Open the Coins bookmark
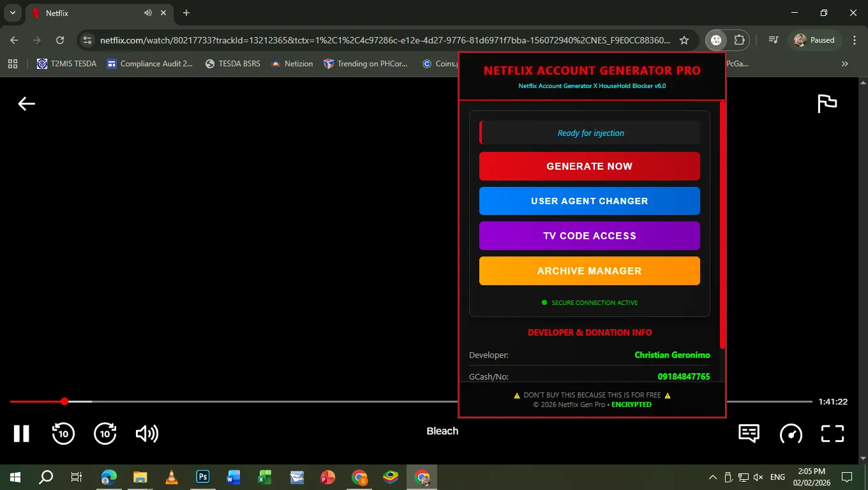868x490 pixels. coord(440,64)
